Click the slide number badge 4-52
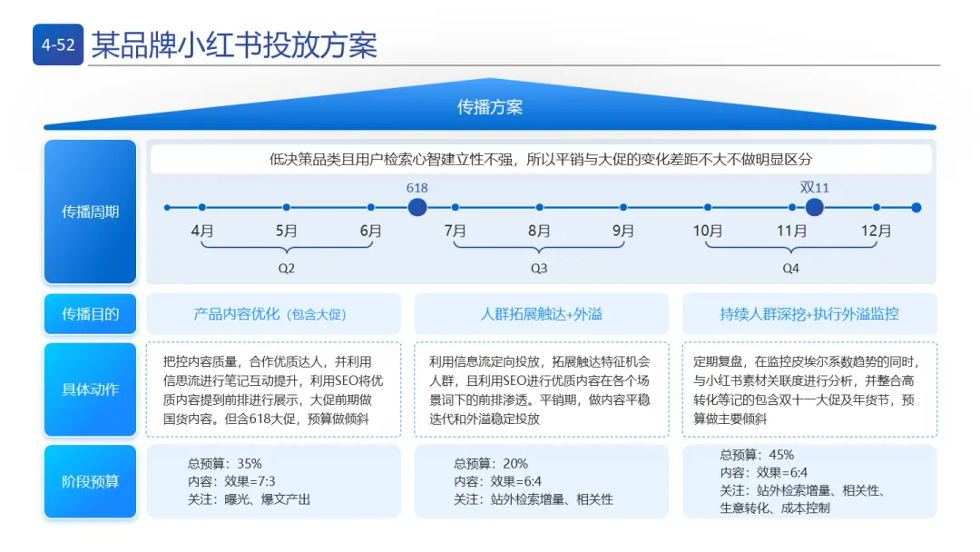Image resolution: width=980 pixels, height=552 pixels. pyautogui.click(x=56, y=43)
